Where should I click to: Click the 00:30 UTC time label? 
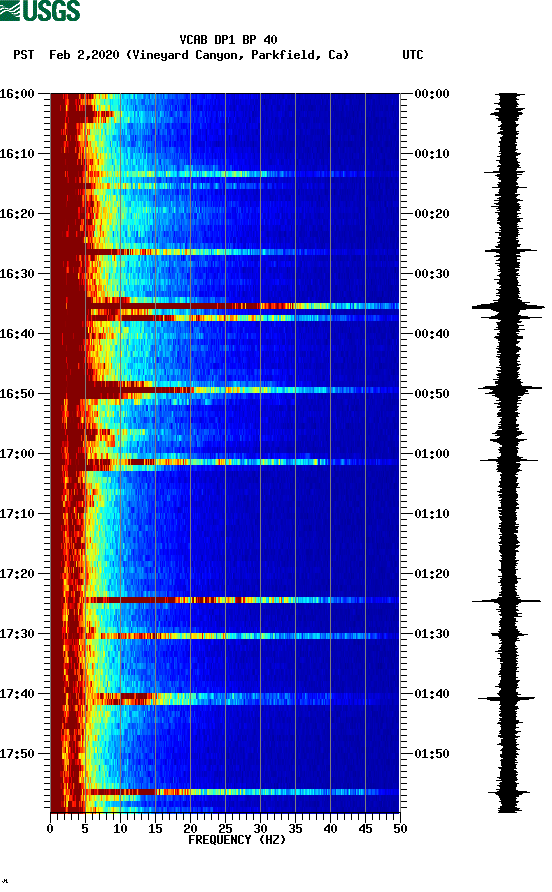pyautogui.click(x=432, y=274)
